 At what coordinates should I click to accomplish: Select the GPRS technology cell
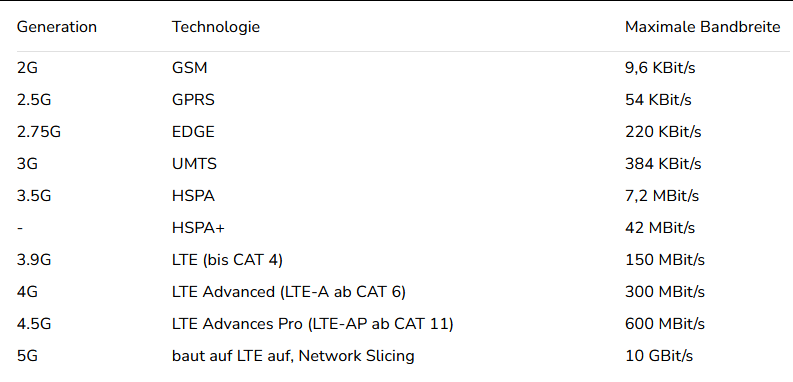pyautogui.click(x=193, y=100)
